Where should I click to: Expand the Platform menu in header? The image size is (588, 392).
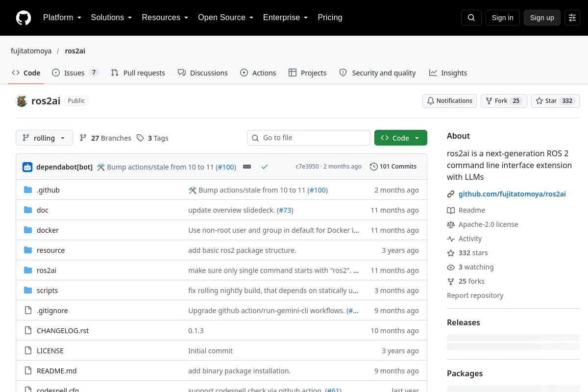tap(62, 18)
